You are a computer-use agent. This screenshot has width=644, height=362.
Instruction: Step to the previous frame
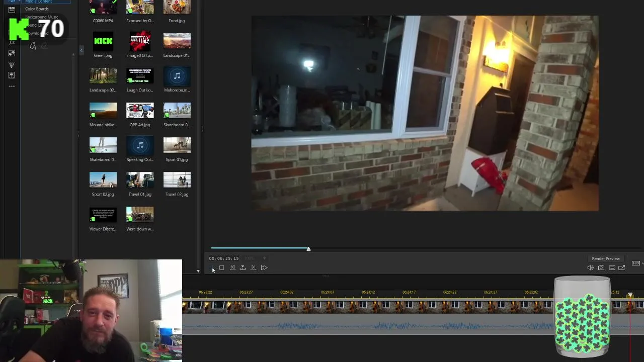coord(232,267)
